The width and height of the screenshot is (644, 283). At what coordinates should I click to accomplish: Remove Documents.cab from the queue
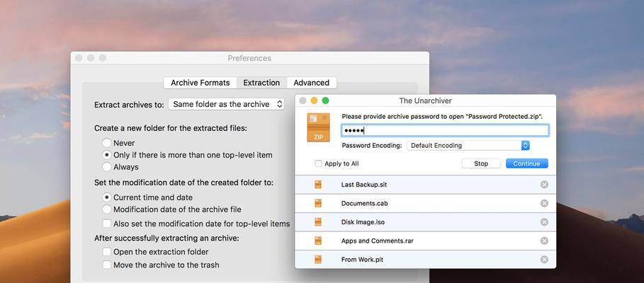(544, 204)
